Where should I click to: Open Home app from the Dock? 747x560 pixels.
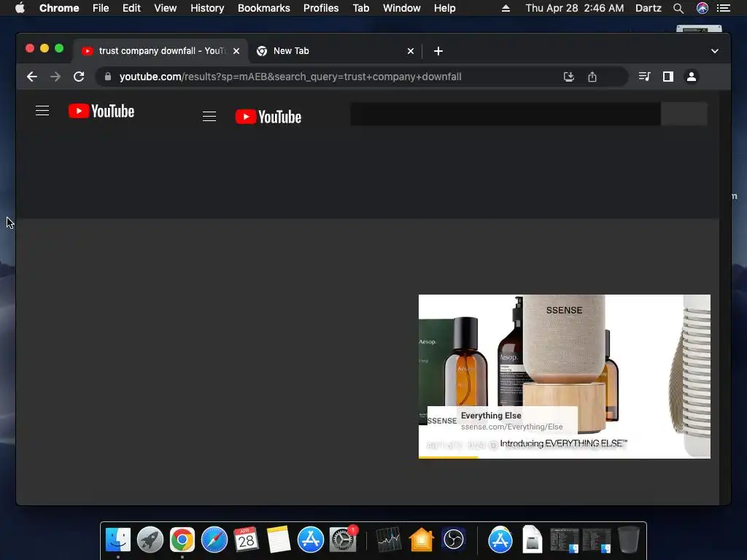421,540
